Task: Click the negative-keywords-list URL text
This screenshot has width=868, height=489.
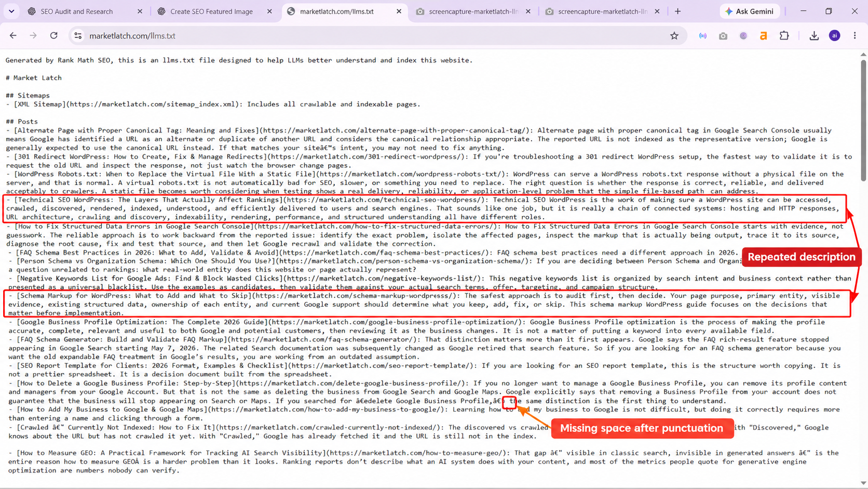Action: 383,279
